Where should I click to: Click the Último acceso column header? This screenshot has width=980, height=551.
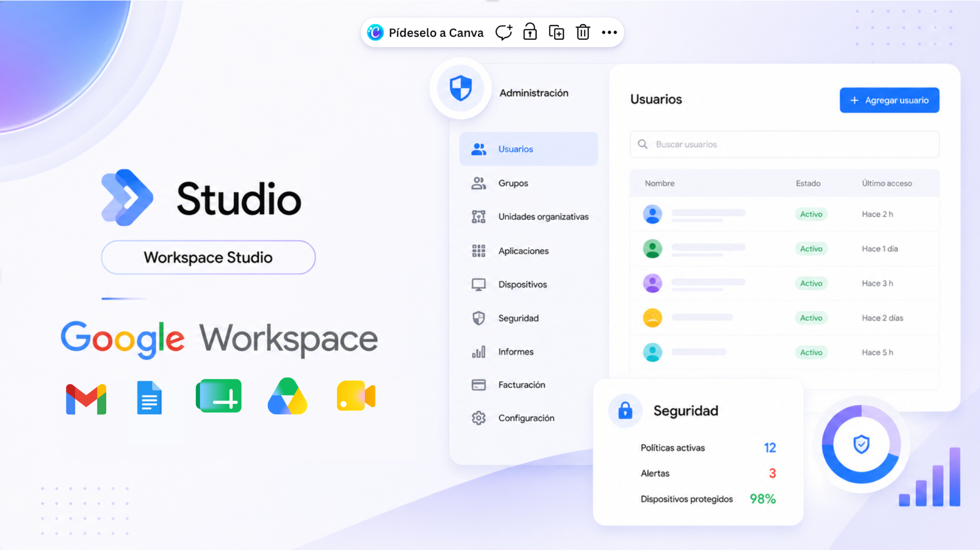coord(887,184)
